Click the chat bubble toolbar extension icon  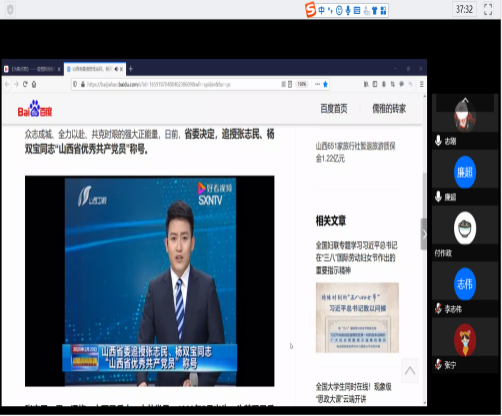[x=402, y=84]
